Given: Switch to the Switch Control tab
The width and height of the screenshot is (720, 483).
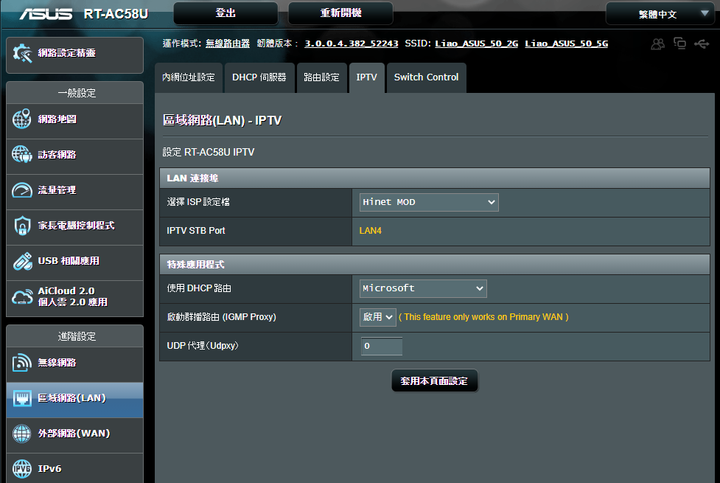Looking at the screenshot, I should (426, 78).
